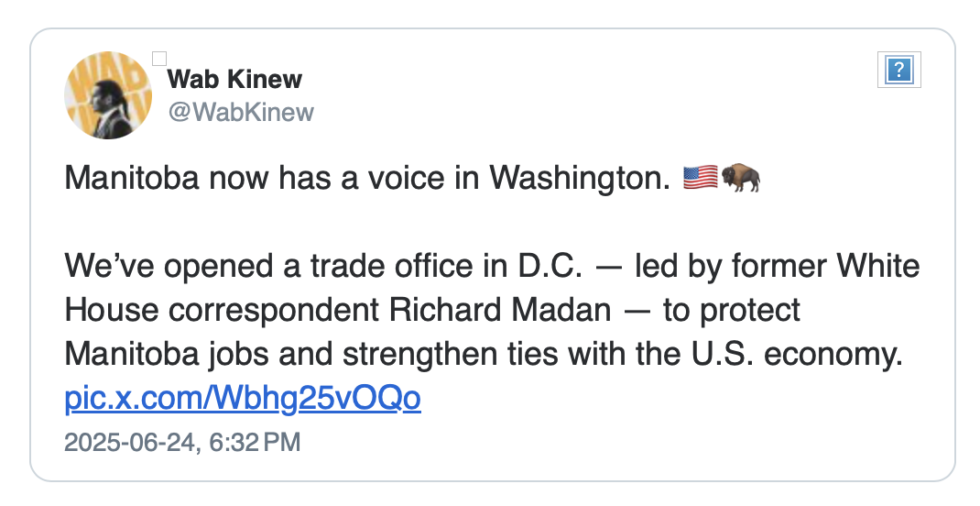
Task: Click the "Manitoba now has a voice" sentence
Action: point(368,178)
